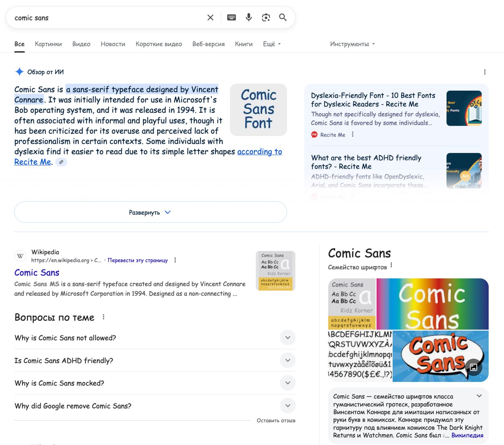Collapse the knowledge panel description chevron
The width and height of the screenshot is (504, 445).
click(479, 396)
